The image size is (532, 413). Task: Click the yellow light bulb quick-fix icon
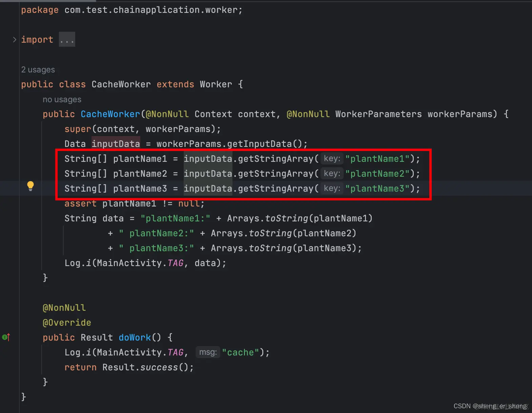(x=30, y=186)
